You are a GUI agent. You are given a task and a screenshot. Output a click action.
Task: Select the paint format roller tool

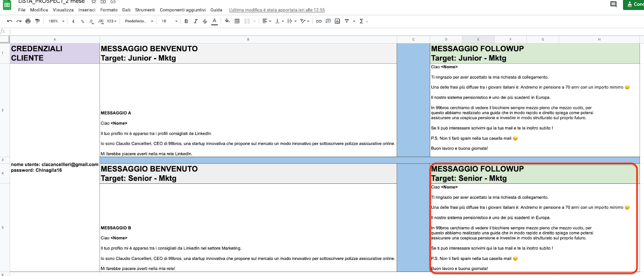click(37, 21)
